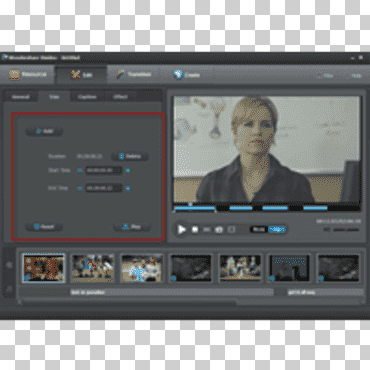Image resolution: width=370 pixels, height=370 pixels.
Task: Open the Help menu at top right
Action: coord(356,76)
